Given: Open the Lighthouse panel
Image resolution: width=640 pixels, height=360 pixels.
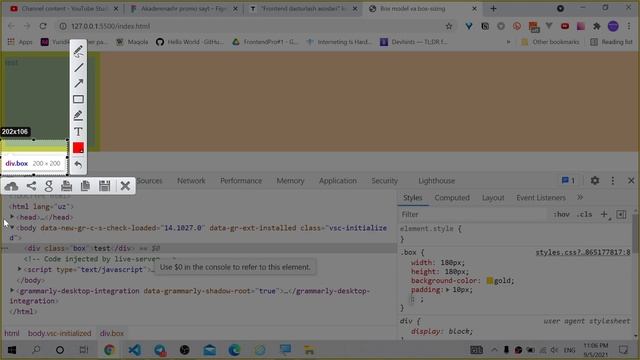Looking at the screenshot, I should pos(436,180).
